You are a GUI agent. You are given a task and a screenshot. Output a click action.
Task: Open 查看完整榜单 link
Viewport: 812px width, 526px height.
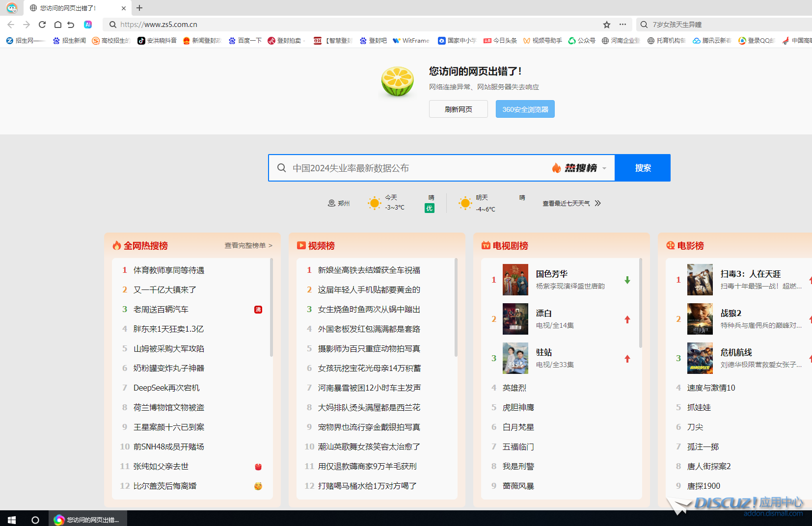click(x=248, y=245)
